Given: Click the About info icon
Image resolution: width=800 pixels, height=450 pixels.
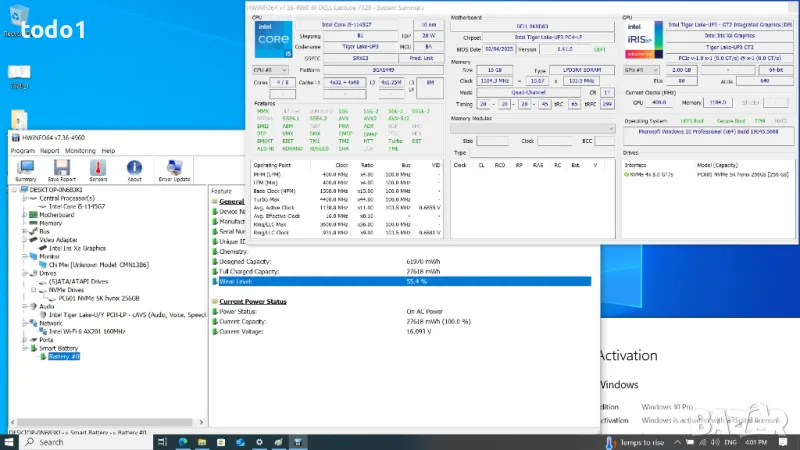Looking at the screenshot, I should point(135,169).
